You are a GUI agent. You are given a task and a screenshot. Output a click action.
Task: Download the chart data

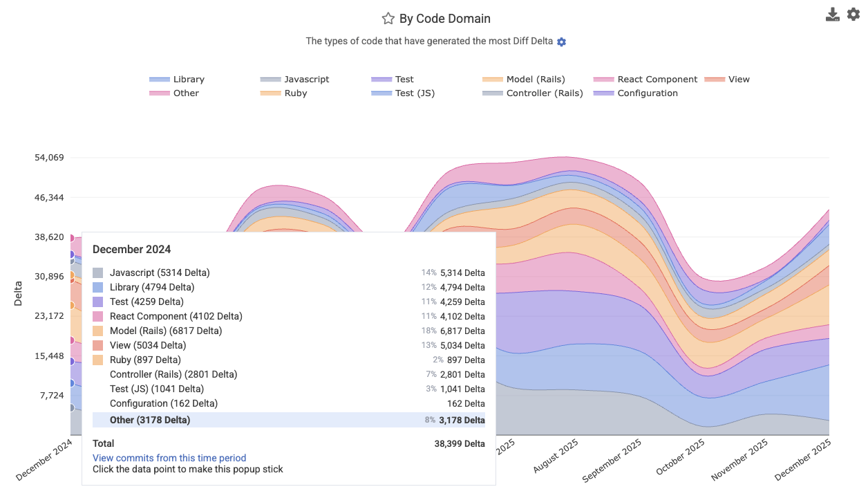[833, 15]
